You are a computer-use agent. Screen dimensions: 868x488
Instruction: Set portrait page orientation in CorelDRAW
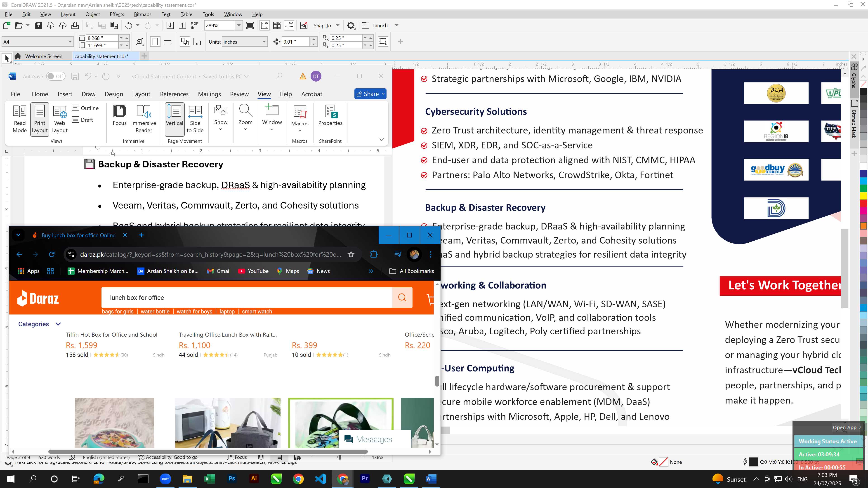pos(155,42)
